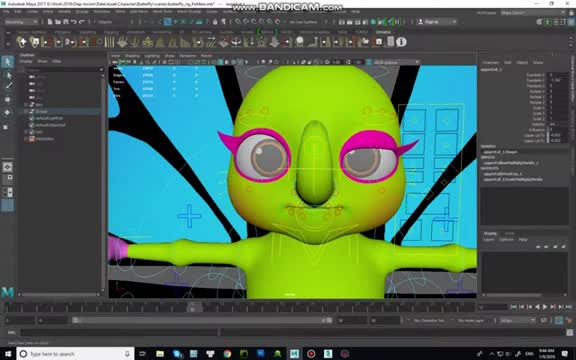Click the MEL command line input
Image resolution: width=576 pixels, height=360 pixels.
pos(118,333)
